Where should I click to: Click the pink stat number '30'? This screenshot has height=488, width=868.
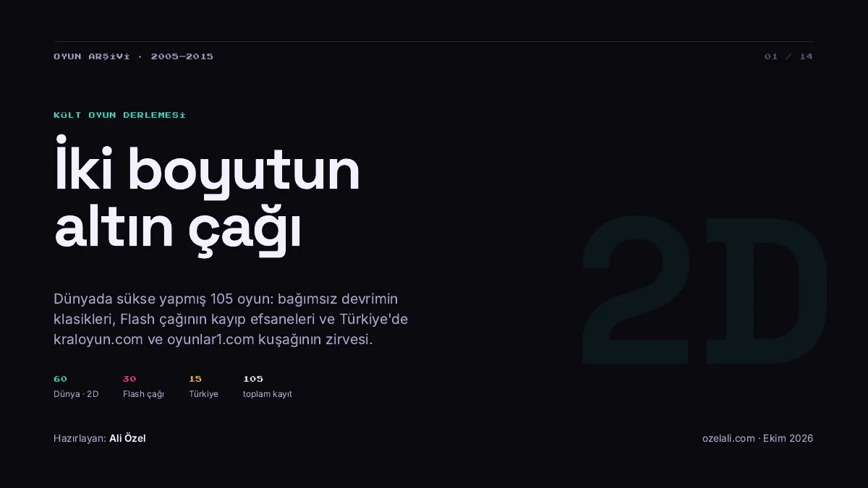(129, 379)
